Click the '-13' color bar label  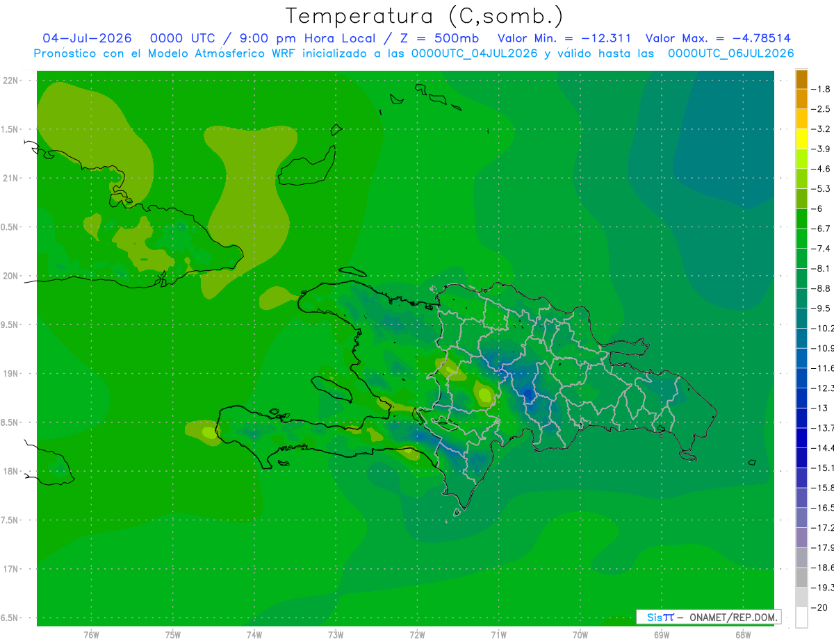819,408
